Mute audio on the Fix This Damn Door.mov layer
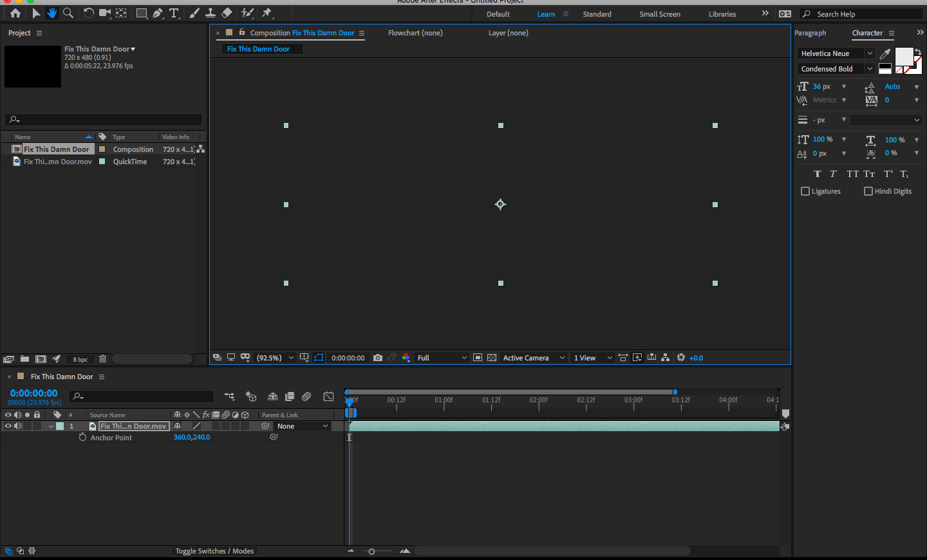The width and height of the screenshot is (927, 560). pyautogui.click(x=17, y=425)
